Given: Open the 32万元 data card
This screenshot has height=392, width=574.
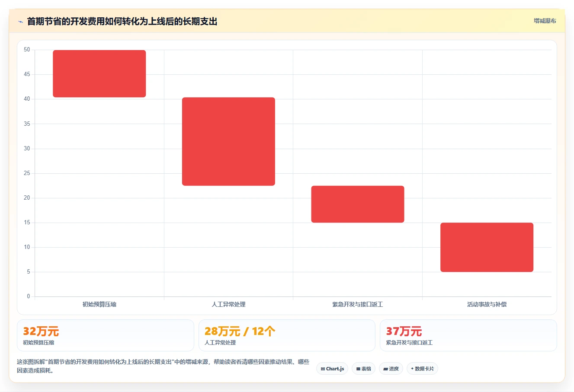Looking at the screenshot, I should (106, 335).
